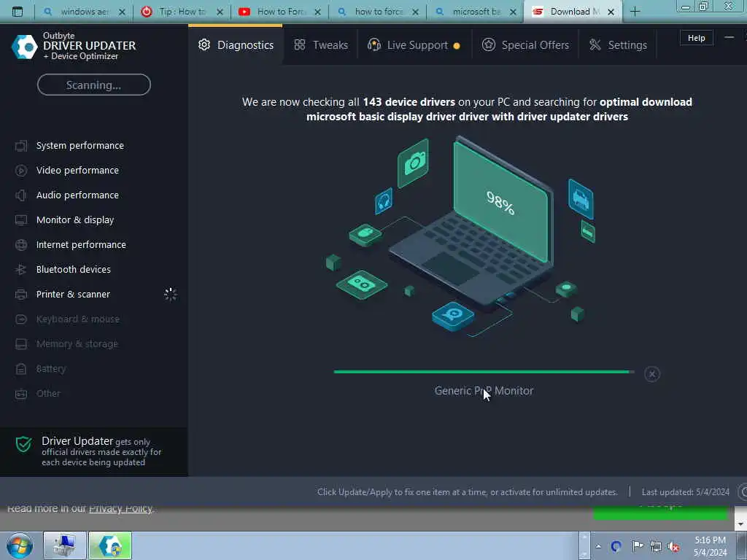
Task: Open Monitor & display category
Action: coord(75,219)
